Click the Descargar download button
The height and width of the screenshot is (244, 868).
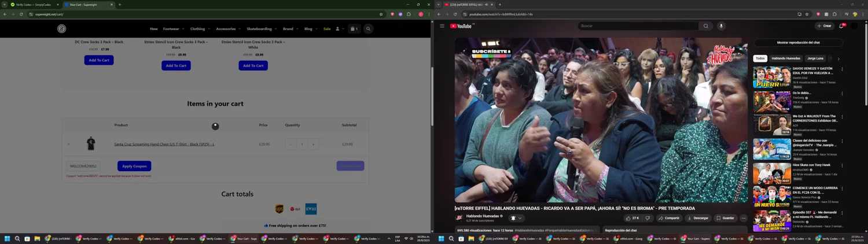(x=698, y=218)
